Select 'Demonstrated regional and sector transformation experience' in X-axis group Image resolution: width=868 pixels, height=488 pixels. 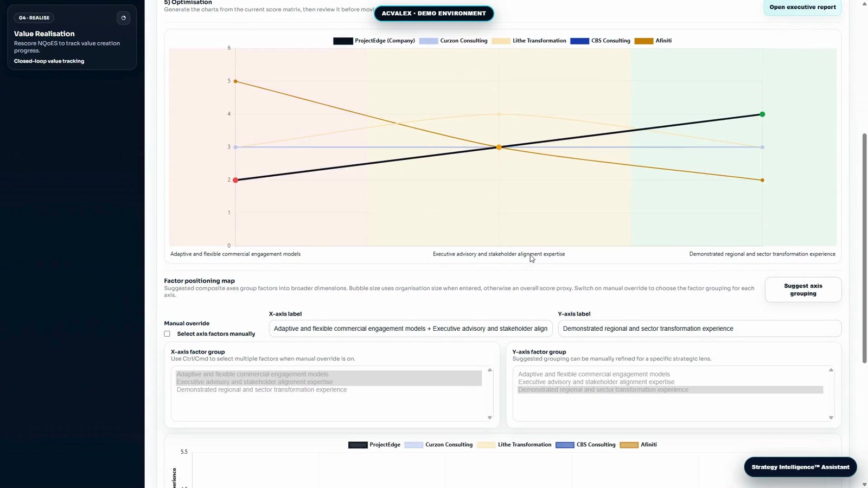click(329, 389)
